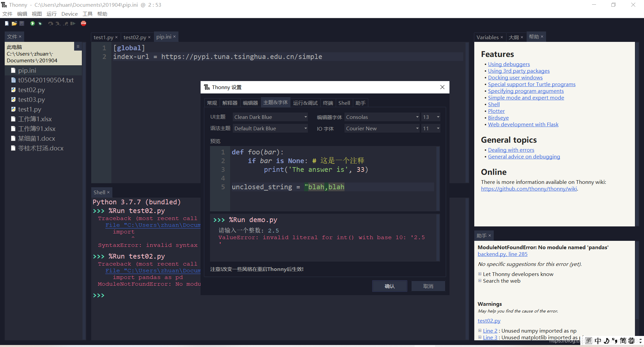
Task: Click the Step into debug icon
Action: coord(58,23)
